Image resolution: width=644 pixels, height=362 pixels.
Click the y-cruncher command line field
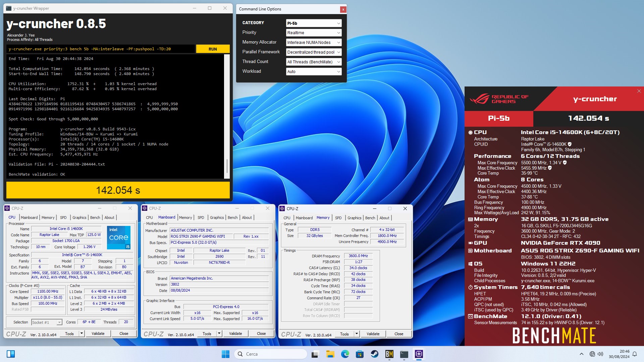pos(101,49)
